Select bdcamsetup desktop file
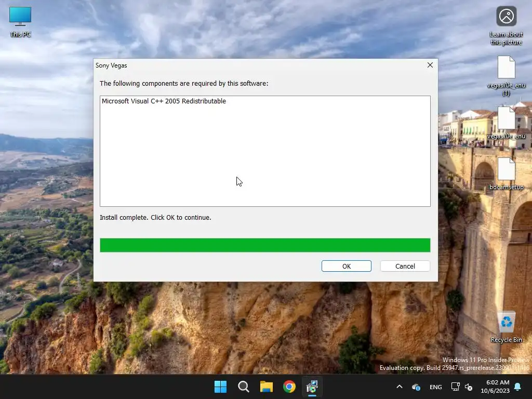The image size is (532, 399). coord(506,174)
